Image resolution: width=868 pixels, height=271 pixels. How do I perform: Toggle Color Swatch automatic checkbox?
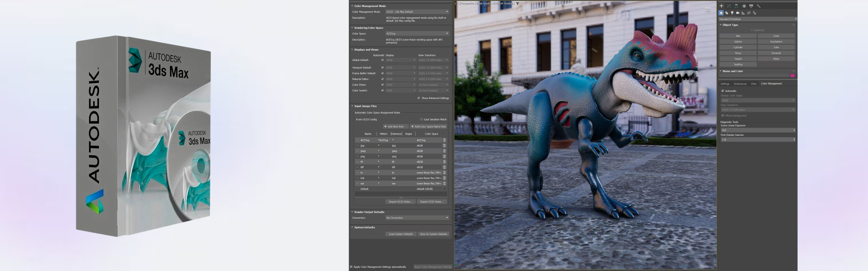[x=382, y=90]
